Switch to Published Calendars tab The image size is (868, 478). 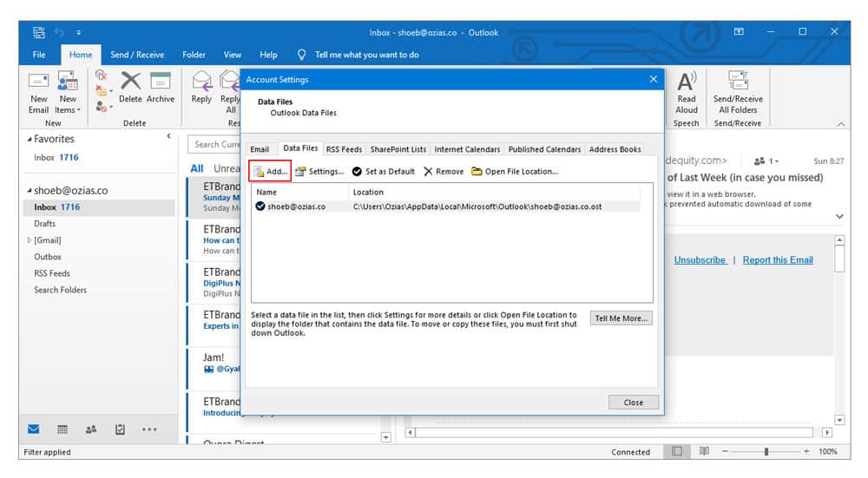tap(545, 149)
